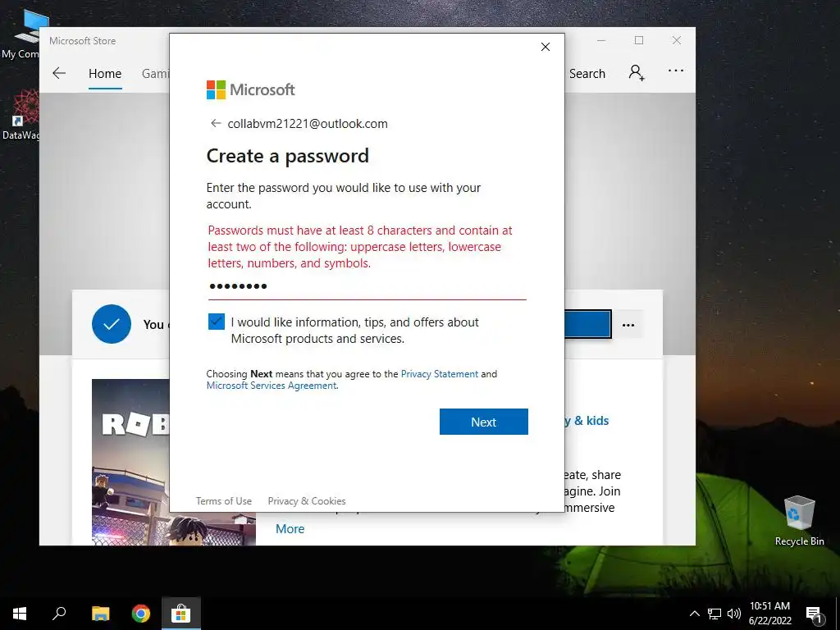Maximize the Microsoft Store window

click(x=638, y=41)
